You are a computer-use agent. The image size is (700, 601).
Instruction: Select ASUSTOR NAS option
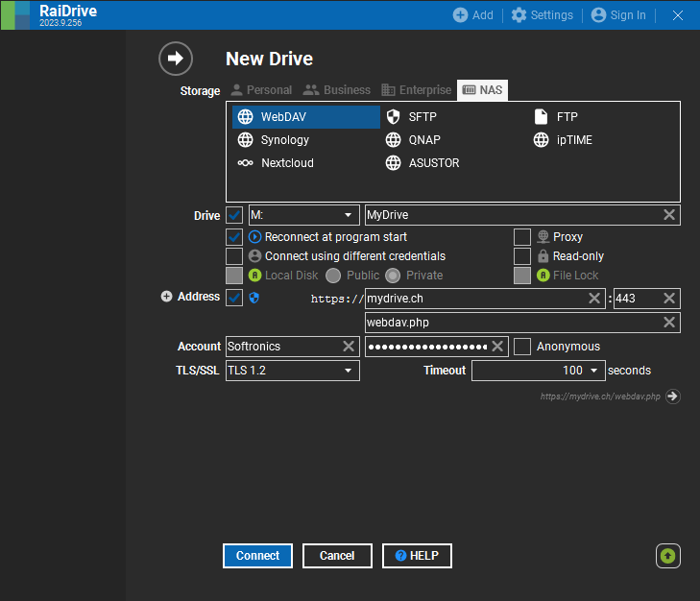click(x=422, y=163)
